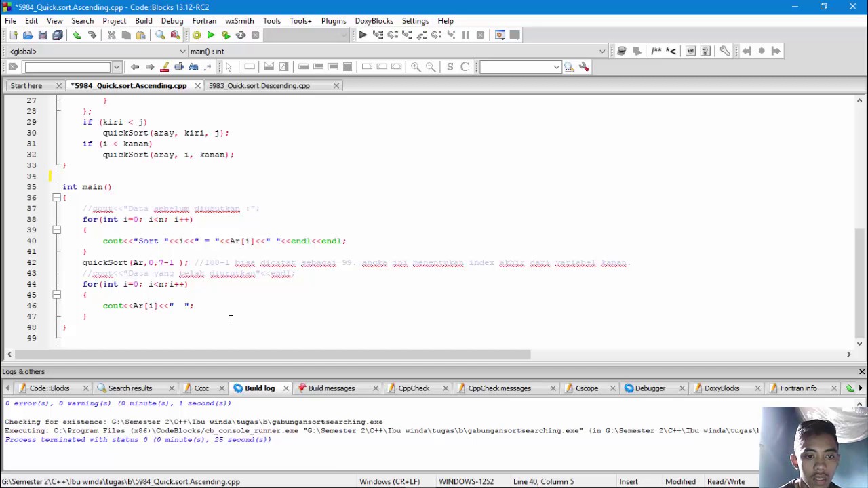Click the 'Insert' status bar entry
The height and width of the screenshot is (488, 868).
point(628,481)
